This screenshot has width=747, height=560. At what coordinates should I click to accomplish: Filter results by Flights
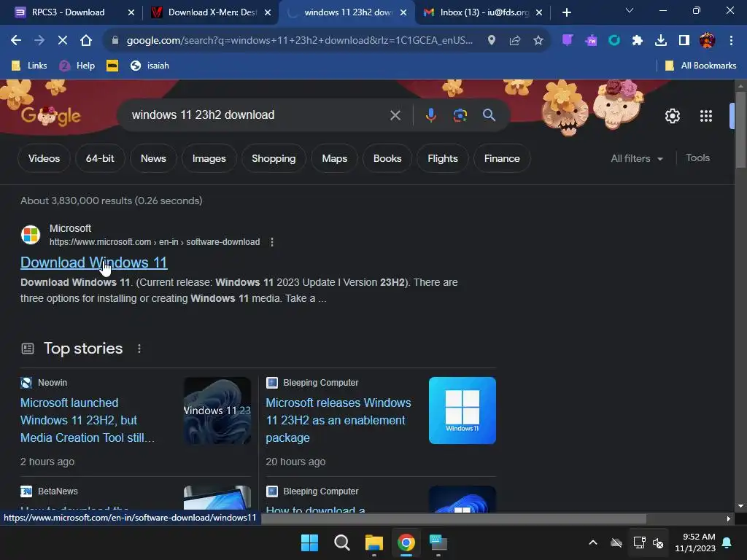443,158
